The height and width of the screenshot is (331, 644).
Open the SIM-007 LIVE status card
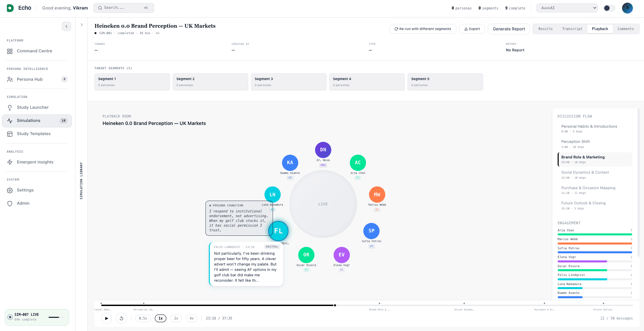(37, 317)
